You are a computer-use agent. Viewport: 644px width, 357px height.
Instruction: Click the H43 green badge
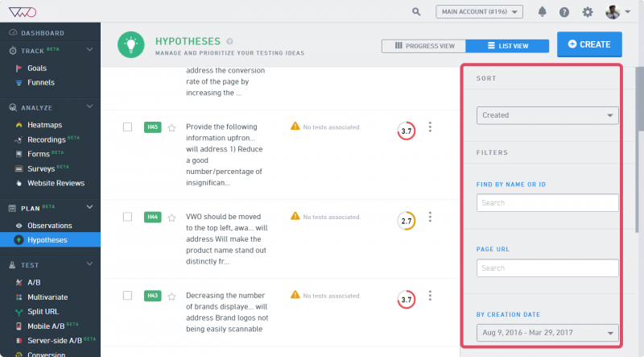(x=152, y=295)
